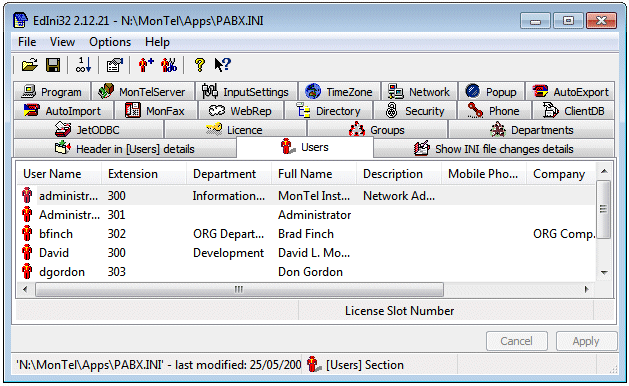Open Show INI file changes details tab
This screenshot has height=386, width=629.
tap(494, 148)
